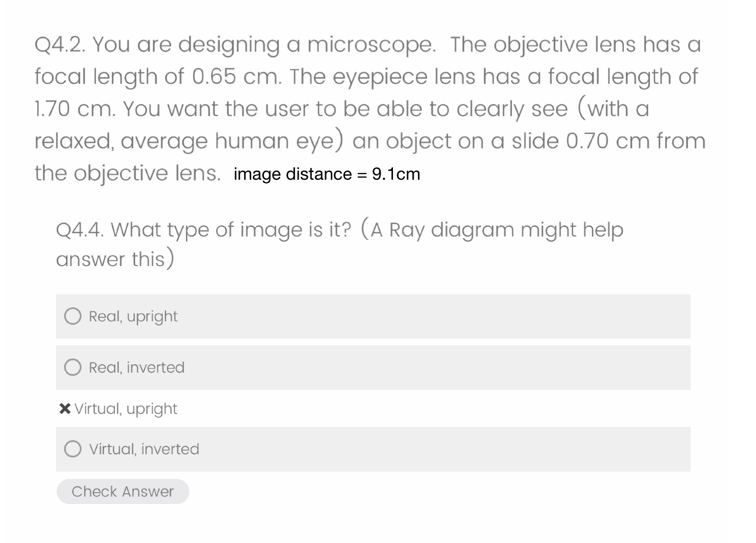Image resolution: width=756 pixels, height=543 pixels.
Task: Select the "Real, inverted" radio button
Action: pyautogui.click(x=73, y=368)
